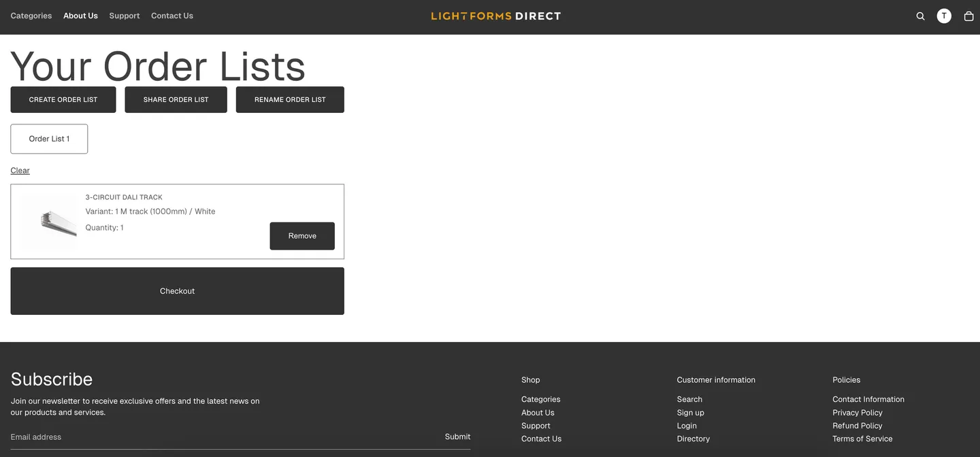
Task: Click the variant text '1 M track (1000mm) / White'
Action: [165, 211]
